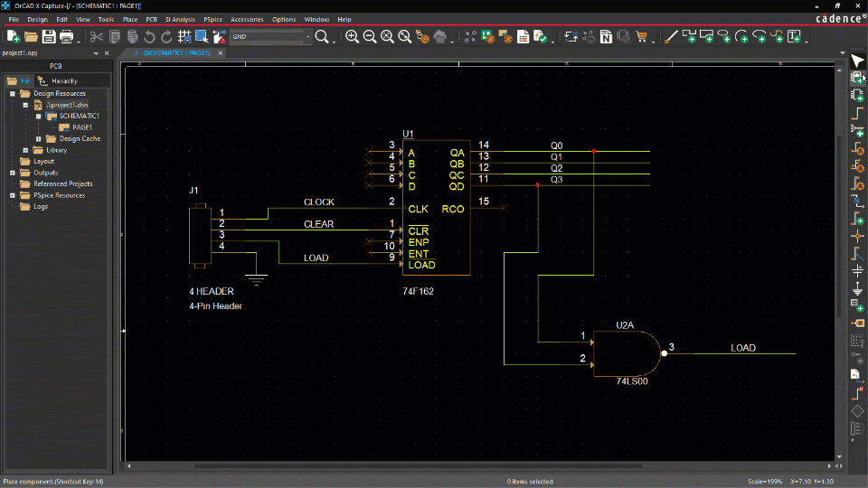Expand the Outputs folder node
The image size is (868, 488).
(12, 173)
